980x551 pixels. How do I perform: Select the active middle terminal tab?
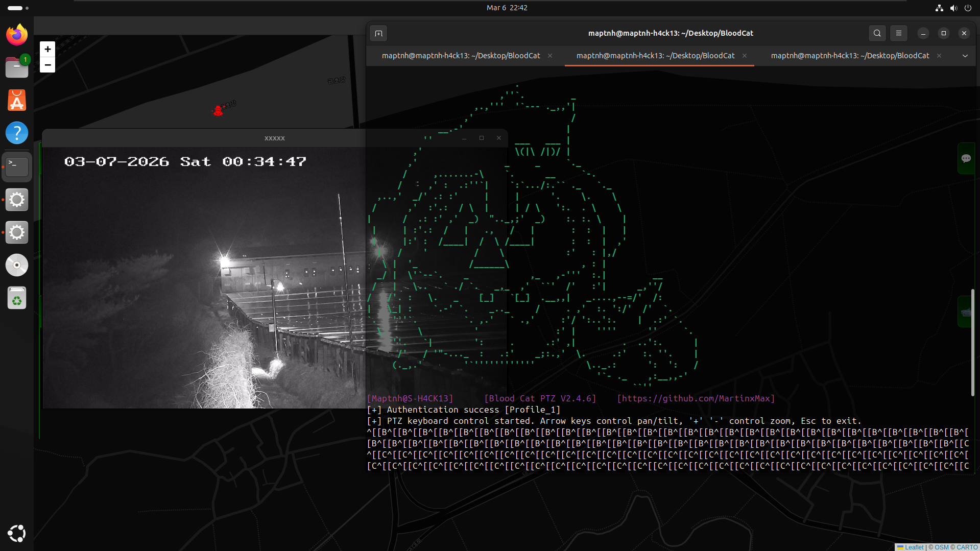(656, 56)
